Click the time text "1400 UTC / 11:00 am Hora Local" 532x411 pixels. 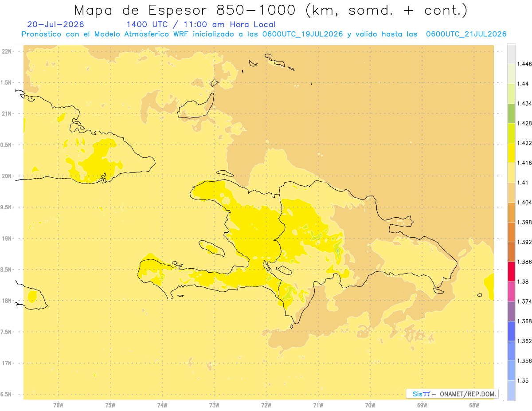coord(201,24)
